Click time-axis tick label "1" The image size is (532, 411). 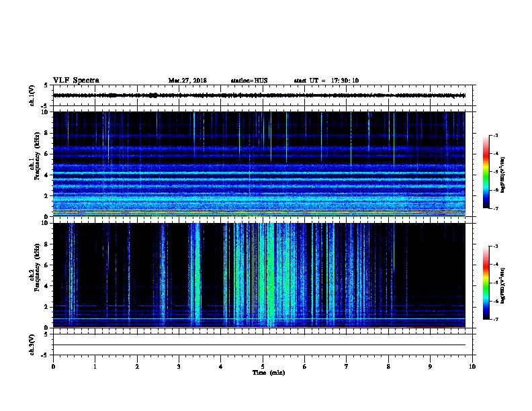95,367
